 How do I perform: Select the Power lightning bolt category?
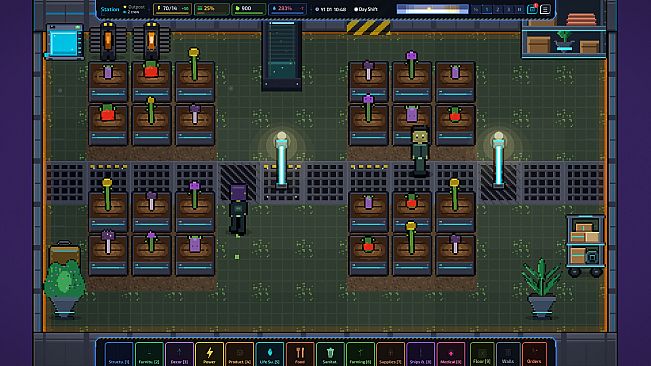click(210, 354)
